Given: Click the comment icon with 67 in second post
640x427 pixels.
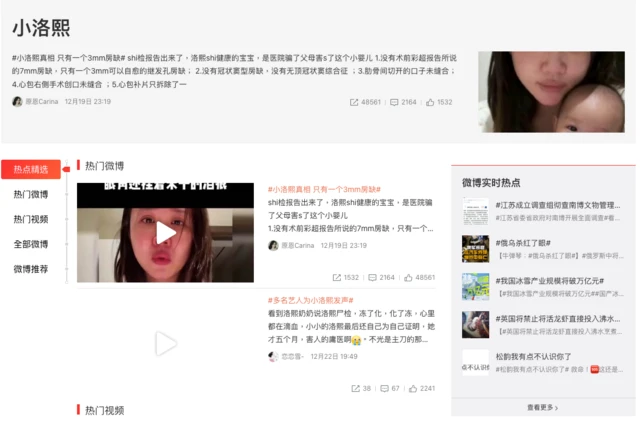Looking at the screenshot, I should coord(384,389).
